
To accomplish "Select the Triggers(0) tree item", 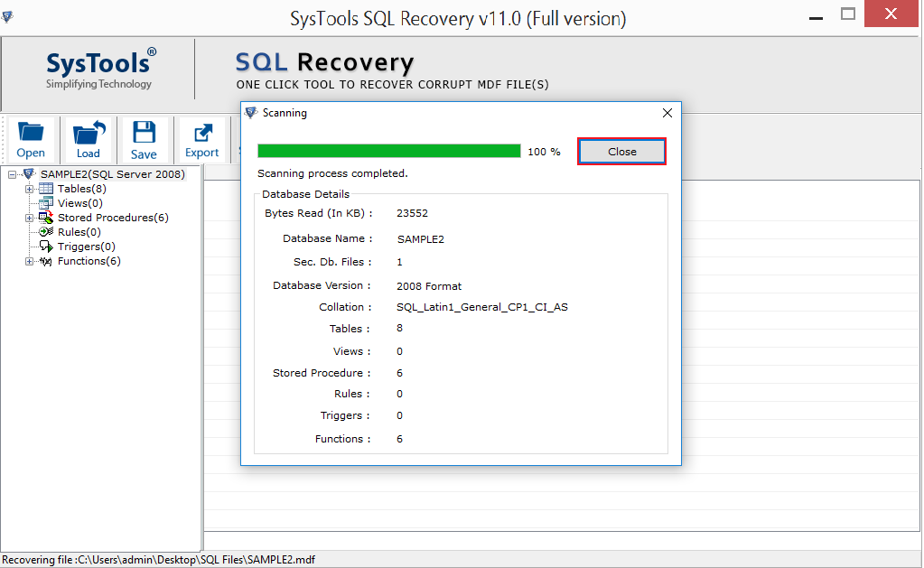I will [86, 247].
